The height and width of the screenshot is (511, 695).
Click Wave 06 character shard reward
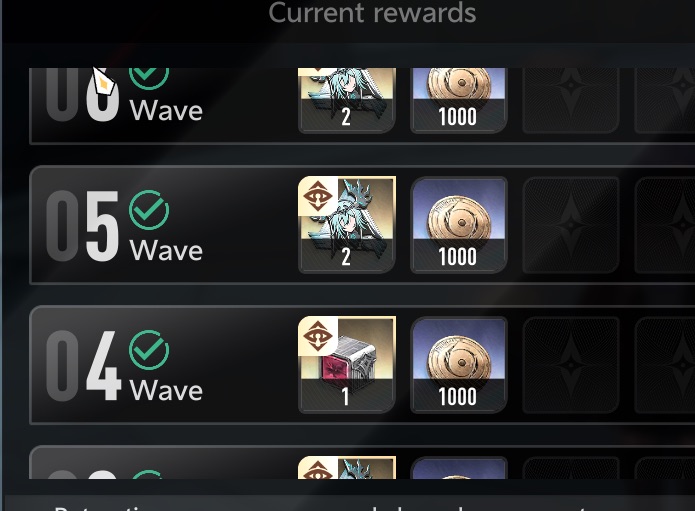click(x=347, y=101)
